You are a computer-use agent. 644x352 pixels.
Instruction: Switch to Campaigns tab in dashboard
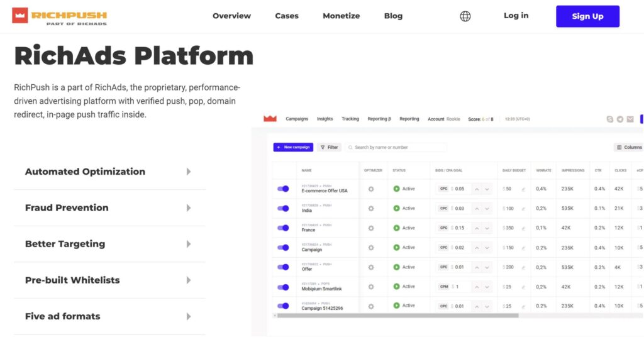tap(297, 119)
